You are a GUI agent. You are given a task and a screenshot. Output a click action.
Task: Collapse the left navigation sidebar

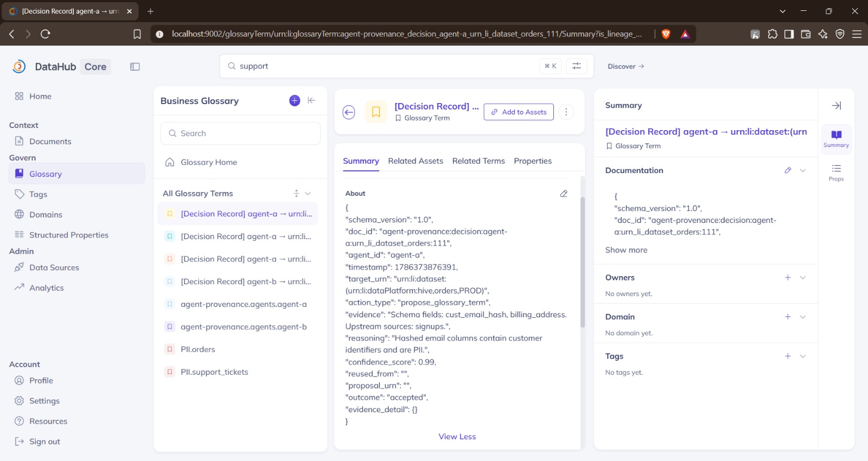pos(135,67)
